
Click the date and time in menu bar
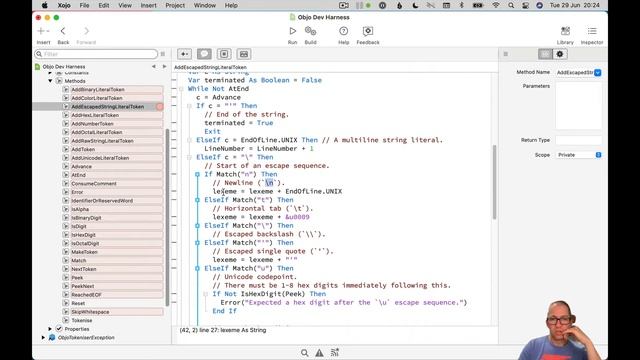[575, 5]
